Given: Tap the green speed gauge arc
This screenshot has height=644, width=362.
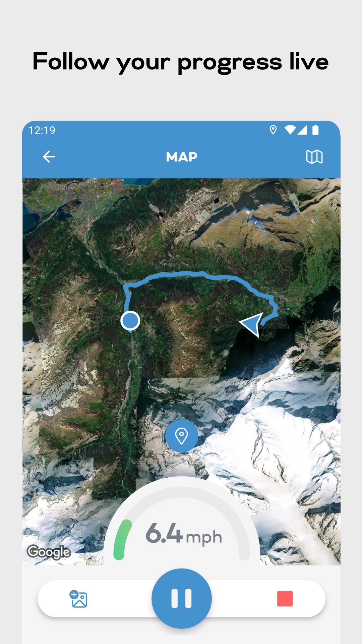Looking at the screenshot, I should (x=121, y=540).
